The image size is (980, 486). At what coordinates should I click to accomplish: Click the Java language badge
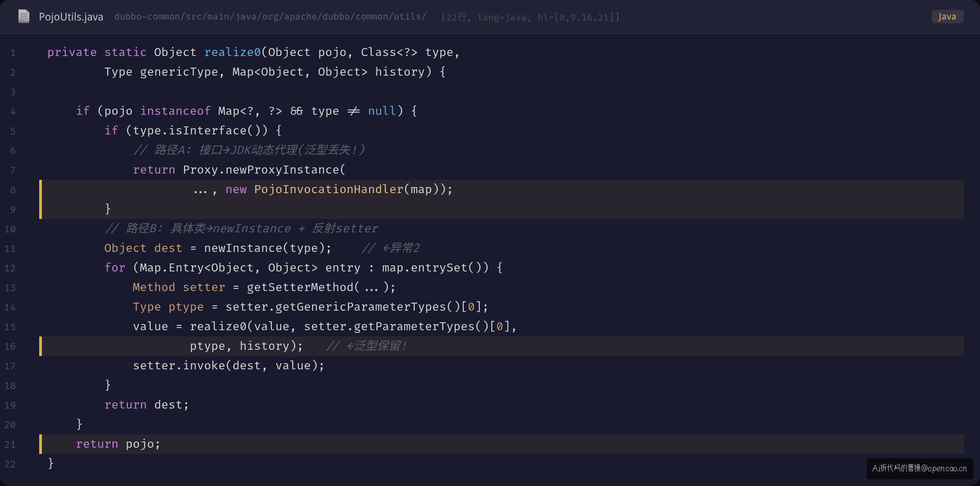[947, 16]
